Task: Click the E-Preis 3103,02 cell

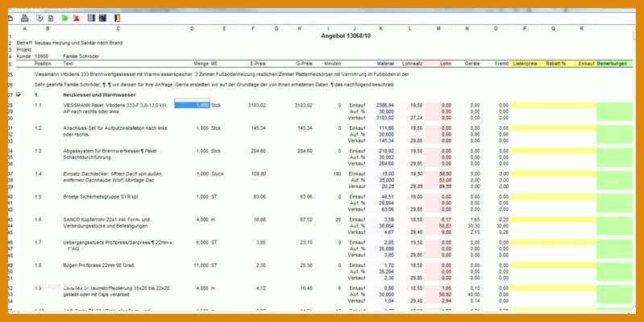Action: coord(257,105)
